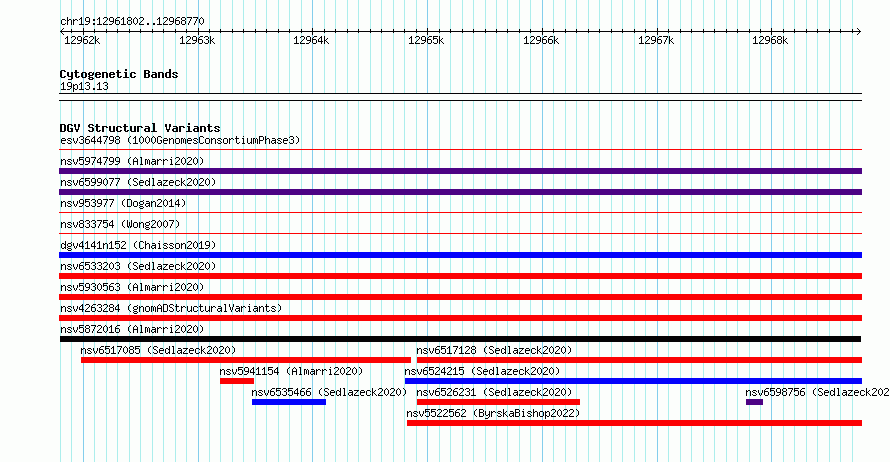This screenshot has width=890, height=462.
Task: Select the nsv5974799 (Almarri2020) purple bar
Action: tap(460, 171)
